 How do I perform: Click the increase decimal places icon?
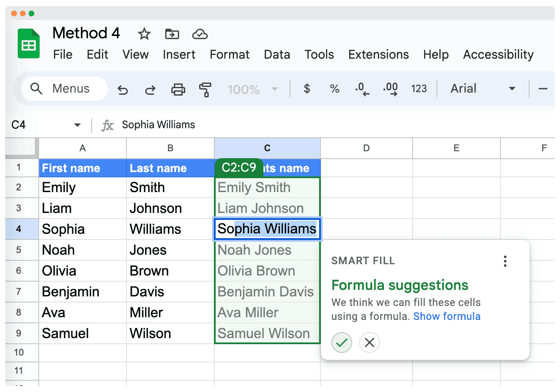390,90
